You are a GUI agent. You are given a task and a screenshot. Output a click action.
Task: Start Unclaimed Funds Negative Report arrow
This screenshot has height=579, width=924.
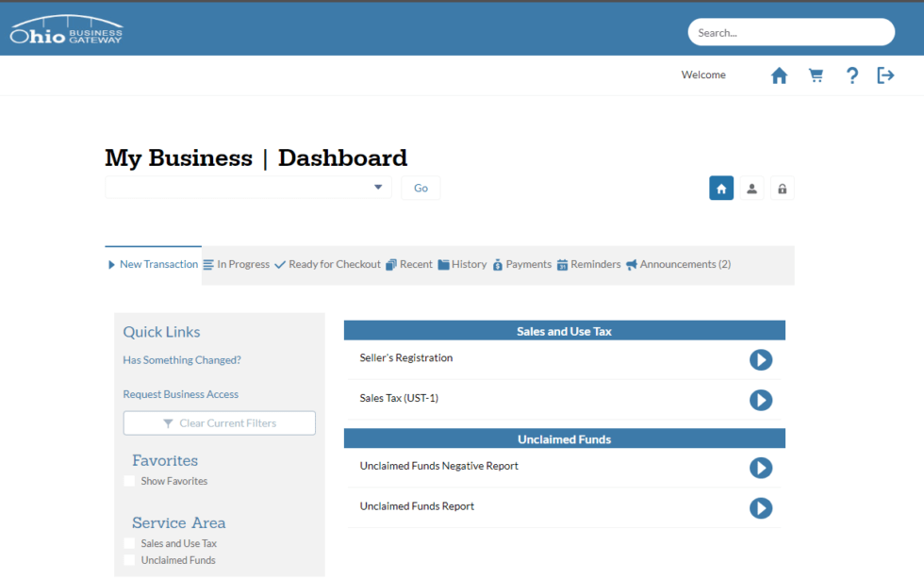click(x=760, y=468)
